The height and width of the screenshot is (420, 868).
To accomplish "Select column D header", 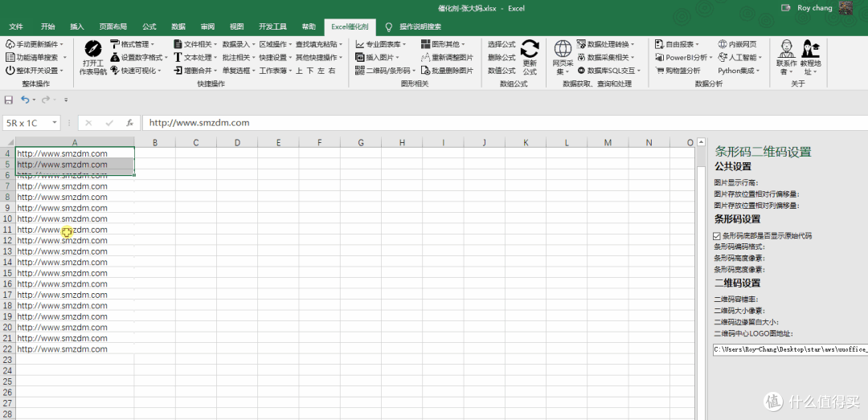I will click(x=237, y=143).
